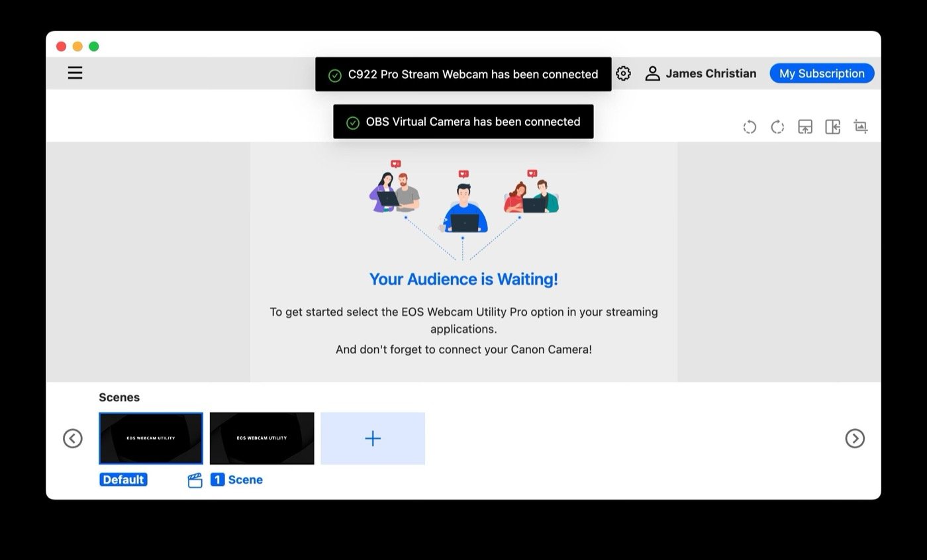Click the clapperboard scene icon
The height and width of the screenshot is (560, 927).
[195, 481]
